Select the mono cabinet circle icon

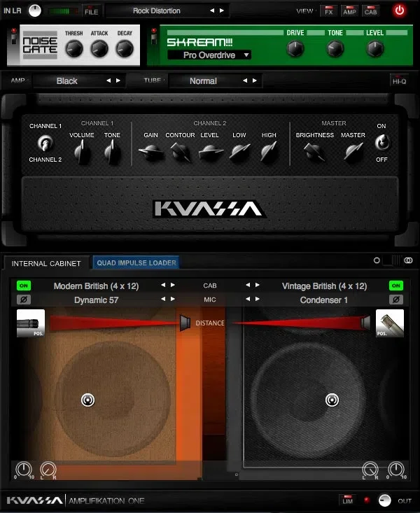pyautogui.click(x=377, y=260)
